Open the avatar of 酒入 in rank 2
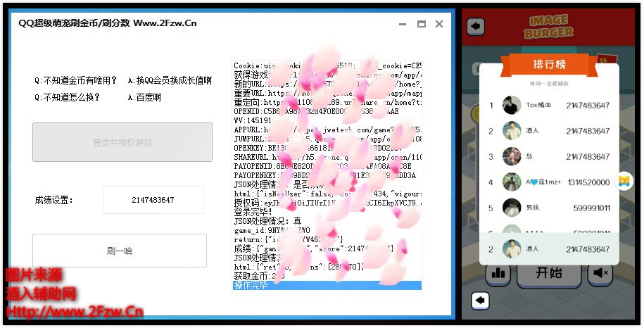This screenshot has height=328, width=644. pyautogui.click(x=512, y=131)
